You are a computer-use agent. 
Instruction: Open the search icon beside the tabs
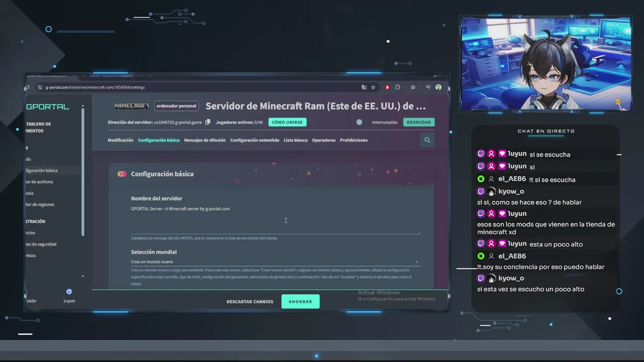[x=427, y=140]
